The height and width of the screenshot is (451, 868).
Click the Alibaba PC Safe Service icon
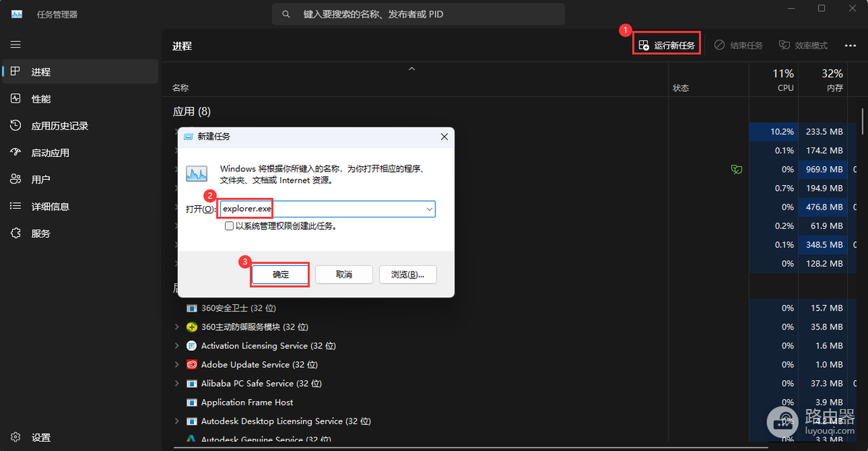point(192,383)
